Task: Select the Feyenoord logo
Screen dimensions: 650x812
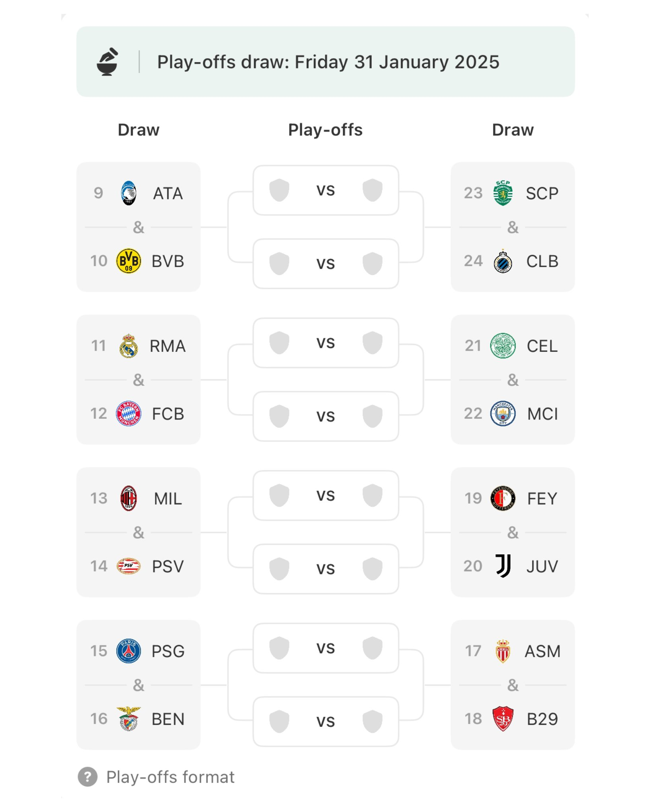Action: (503, 498)
